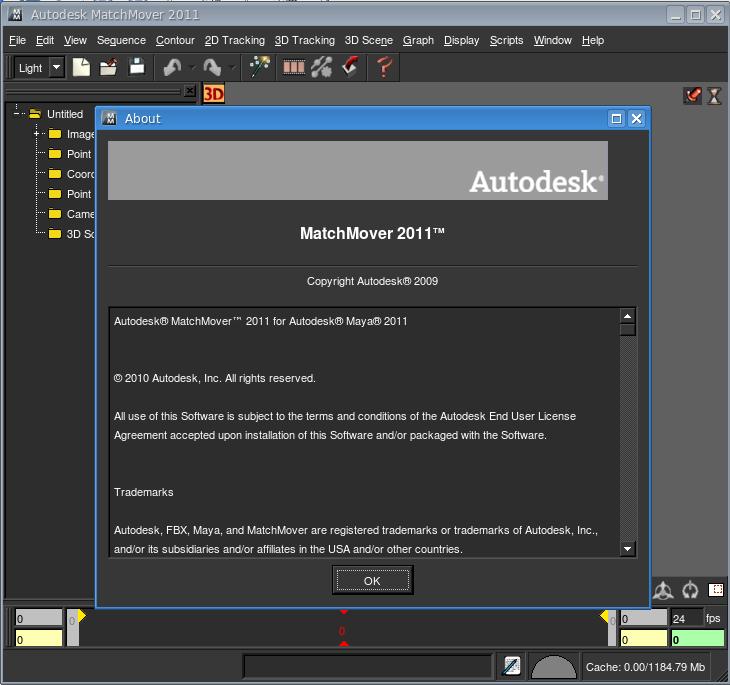
Task: Close the About dialog
Action: point(636,119)
